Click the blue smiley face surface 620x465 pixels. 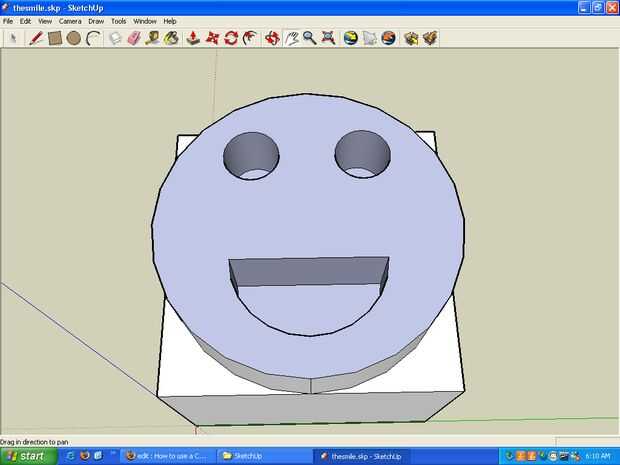click(308, 221)
